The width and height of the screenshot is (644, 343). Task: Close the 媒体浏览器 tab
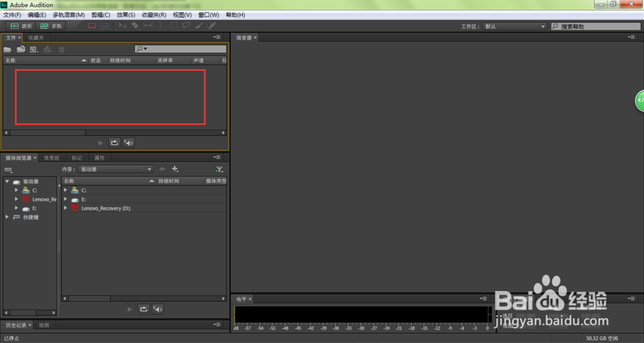click(x=35, y=158)
